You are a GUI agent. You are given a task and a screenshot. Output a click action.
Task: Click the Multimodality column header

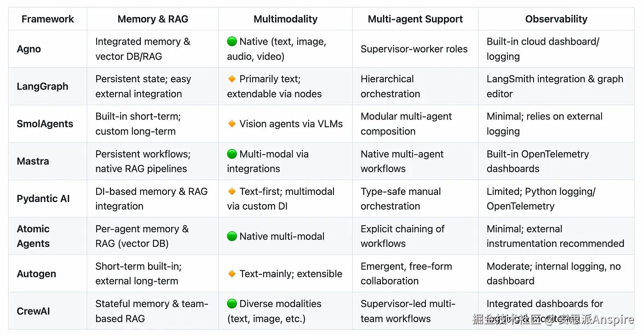coord(285,19)
